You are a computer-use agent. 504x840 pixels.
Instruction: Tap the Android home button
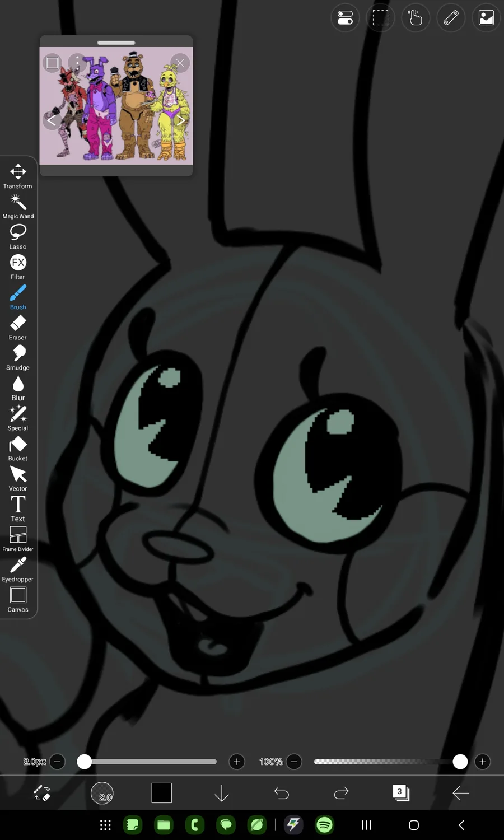[x=414, y=825]
